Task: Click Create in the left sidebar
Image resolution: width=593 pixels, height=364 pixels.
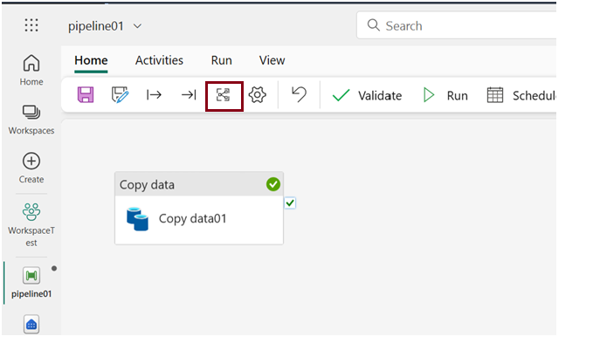Action: click(x=31, y=168)
